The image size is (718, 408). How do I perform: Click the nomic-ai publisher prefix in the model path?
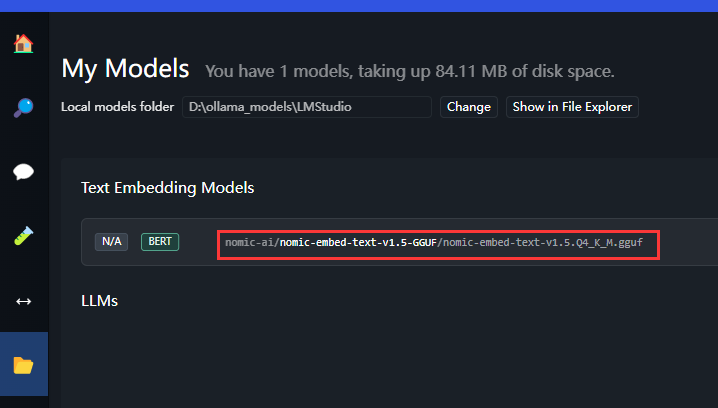250,242
